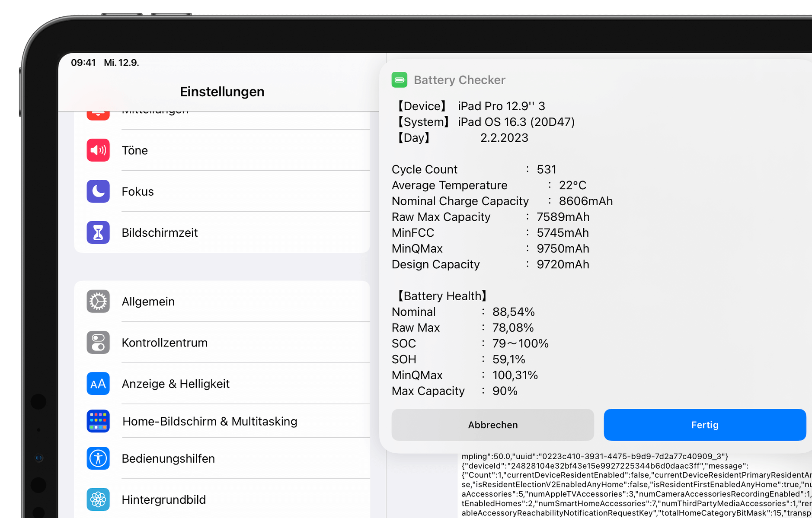Tap the Home-Bildschirm grid icon

(x=98, y=421)
